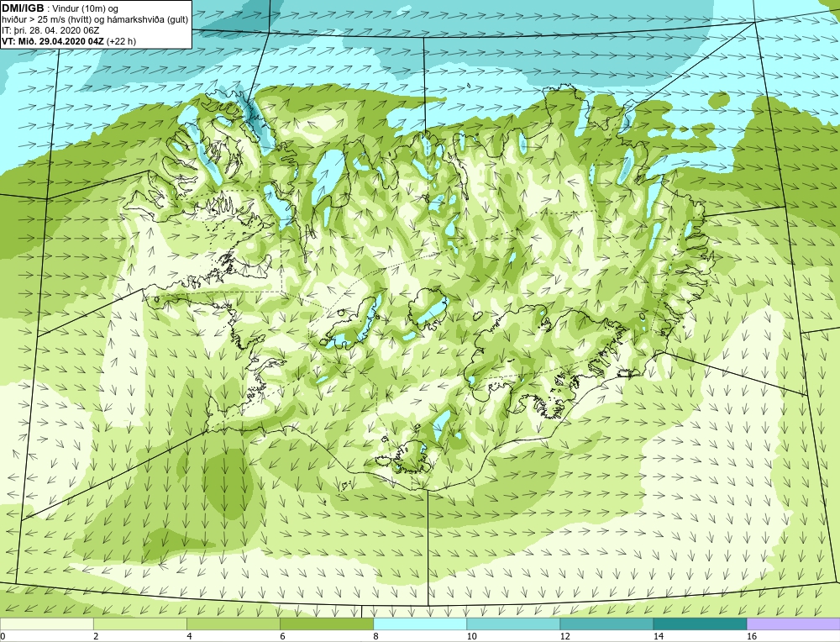This screenshot has width=840, height=642.
Task: Click the darker green 6–8 m/s legend swatch
Action: click(326, 624)
